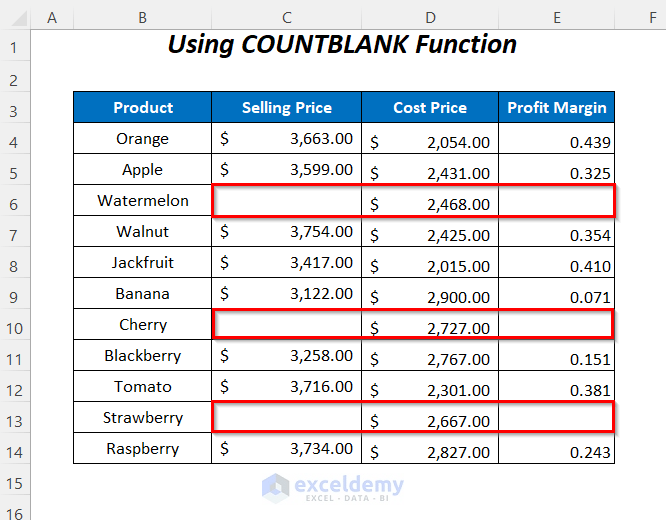The width and height of the screenshot is (666, 520).
Task: Select row 10 header
Action: tap(14, 325)
